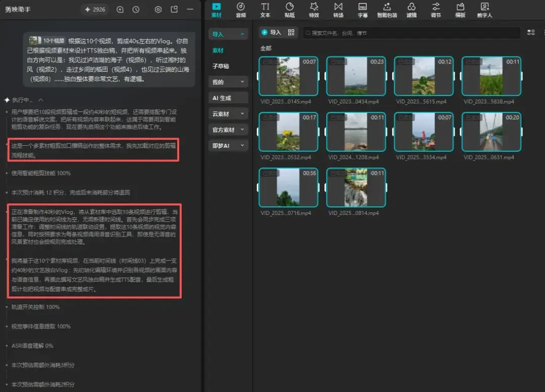
Task: Select clip VID_2023...0532.mp4
Action: [288, 132]
